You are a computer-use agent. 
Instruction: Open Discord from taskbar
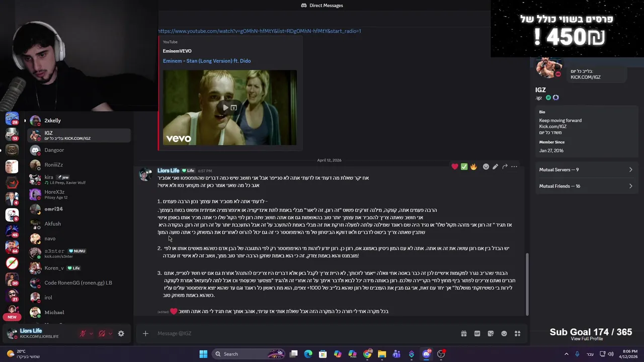[x=426, y=354]
